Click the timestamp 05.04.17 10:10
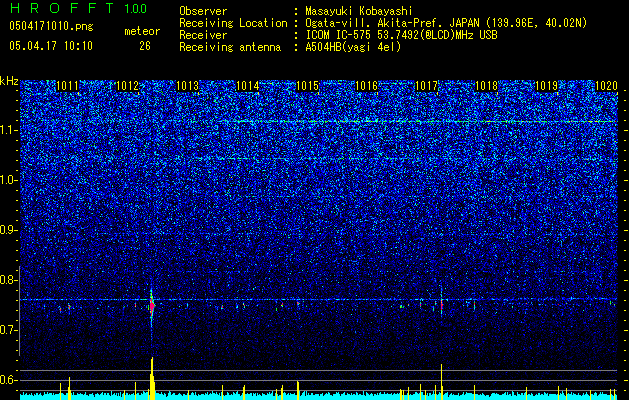 51,46
